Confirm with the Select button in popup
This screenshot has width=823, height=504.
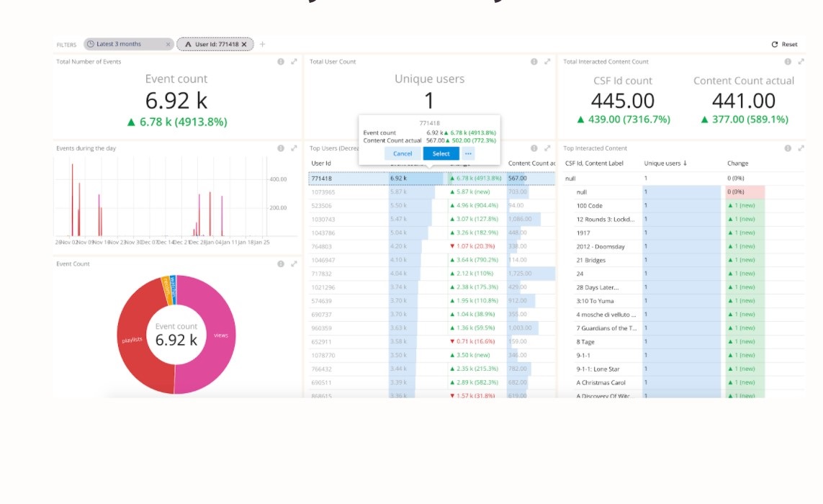click(x=441, y=153)
